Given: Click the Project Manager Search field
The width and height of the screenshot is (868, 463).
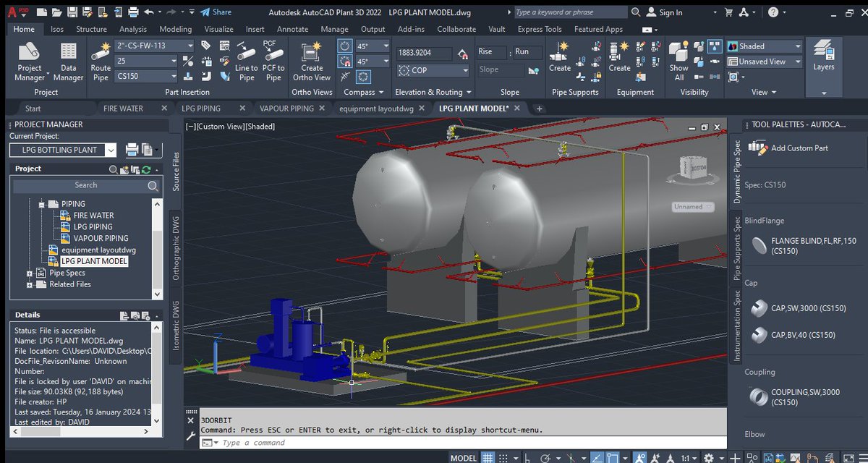Looking at the screenshot, I should 87,185.
